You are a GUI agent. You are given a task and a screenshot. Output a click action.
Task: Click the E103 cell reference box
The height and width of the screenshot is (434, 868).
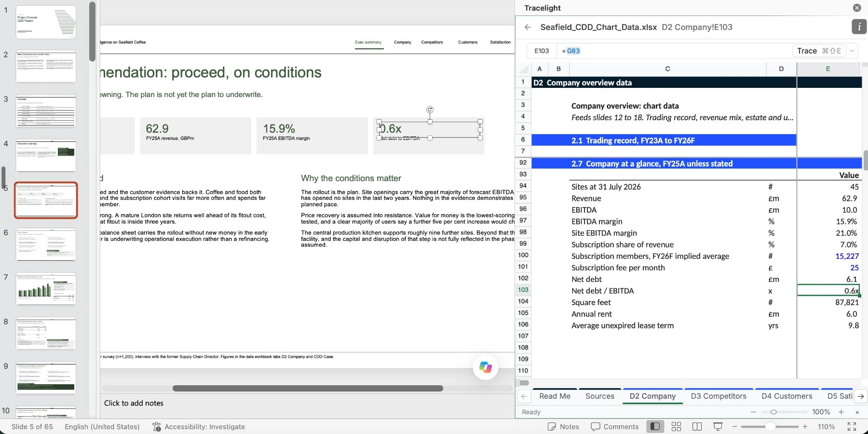click(542, 51)
